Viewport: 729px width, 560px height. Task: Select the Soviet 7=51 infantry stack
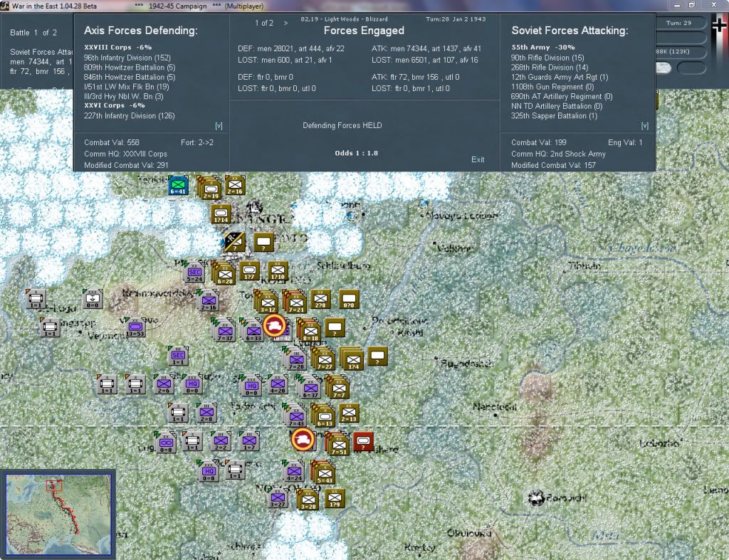[x=337, y=444]
